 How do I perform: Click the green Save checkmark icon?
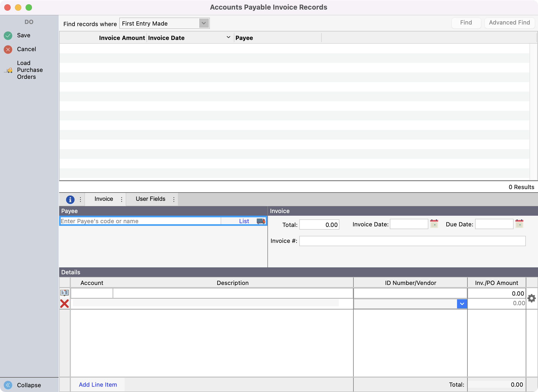pos(8,35)
